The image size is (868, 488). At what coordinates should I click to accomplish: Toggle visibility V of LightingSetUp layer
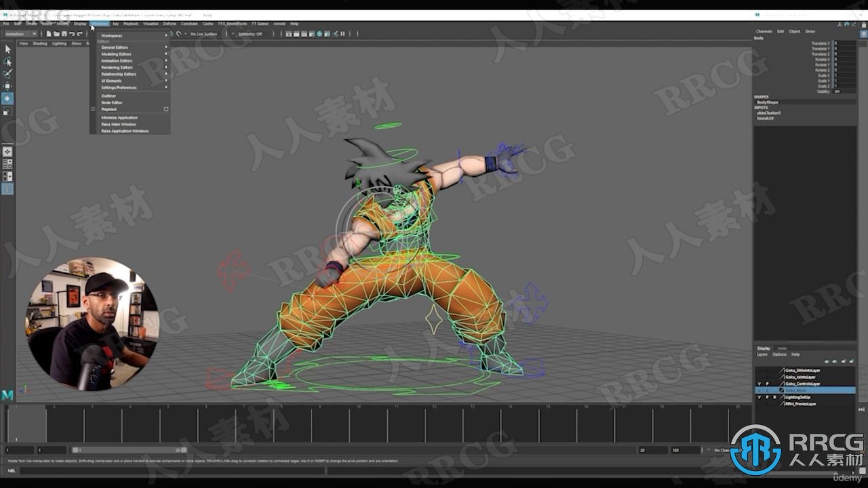[759, 397]
